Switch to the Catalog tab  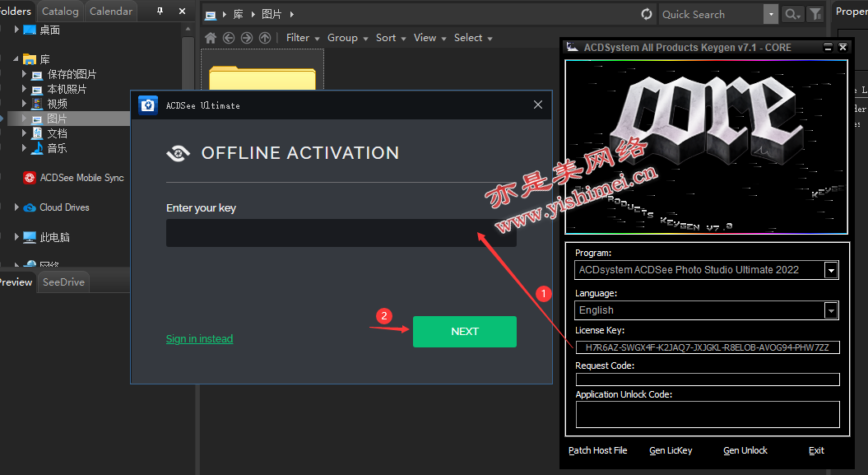point(60,11)
